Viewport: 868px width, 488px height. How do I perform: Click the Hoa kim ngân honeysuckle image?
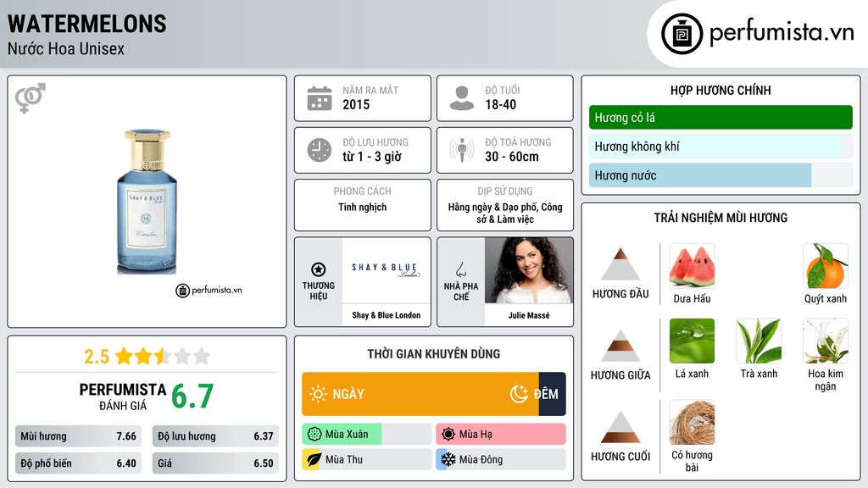click(x=826, y=341)
